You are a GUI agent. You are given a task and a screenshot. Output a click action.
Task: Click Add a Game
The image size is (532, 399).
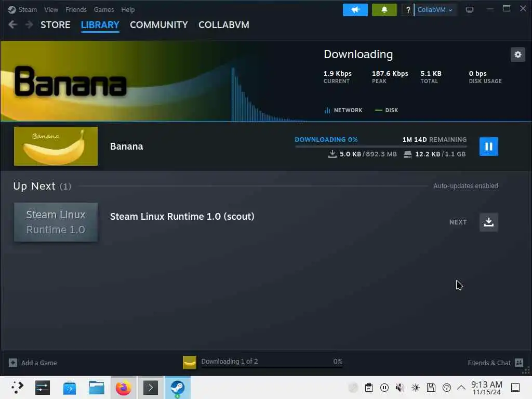coord(33,363)
